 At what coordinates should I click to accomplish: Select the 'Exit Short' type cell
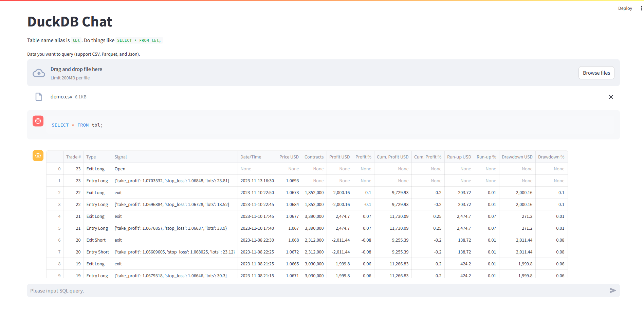point(98,240)
